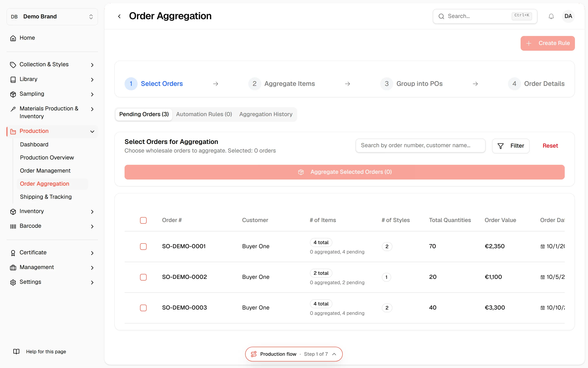Expand the Management chevron

pyautogui.click(x=92, y=267)
